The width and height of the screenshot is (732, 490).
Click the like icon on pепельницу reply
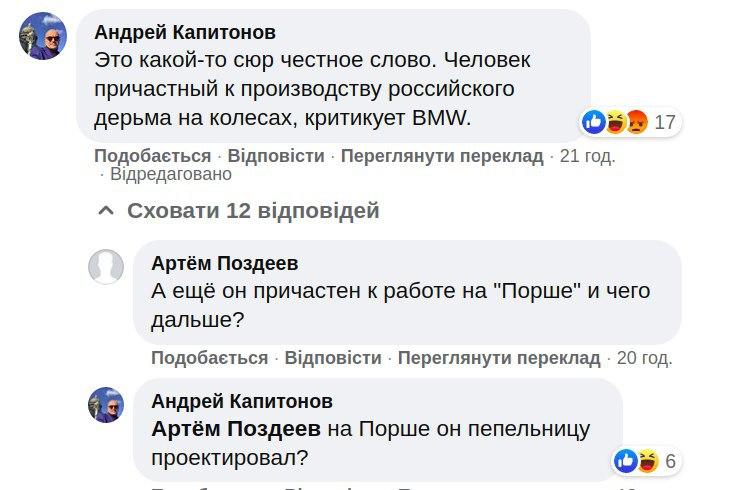click(626, 460)
